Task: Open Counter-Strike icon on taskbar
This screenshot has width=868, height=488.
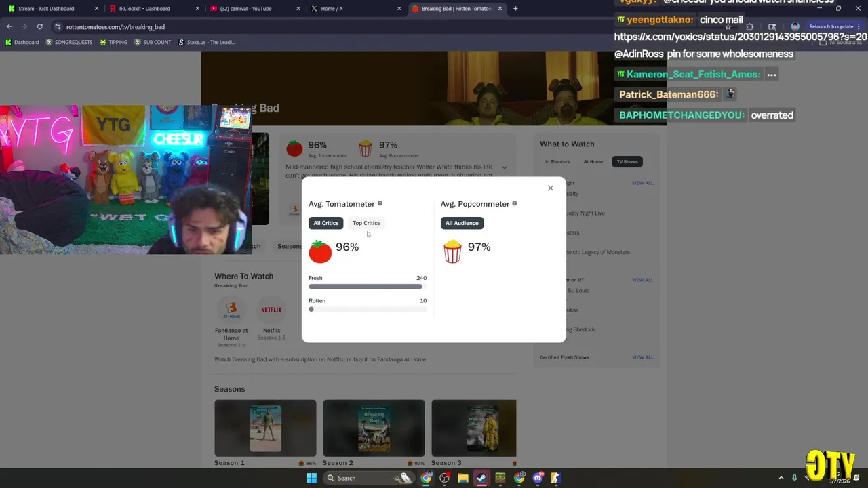Action: (555, 478)
